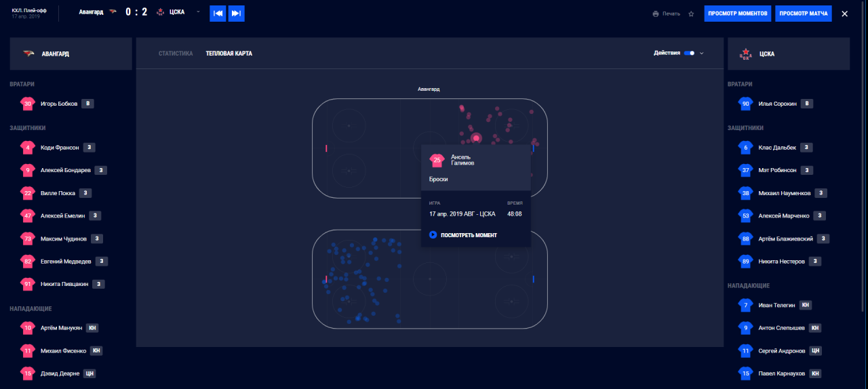Click the НАПАДАЮЩИЕ heading in Авангард list
The width and height of the screenshot is (868, 389).
pyautogui.click(x=31, y=309)
